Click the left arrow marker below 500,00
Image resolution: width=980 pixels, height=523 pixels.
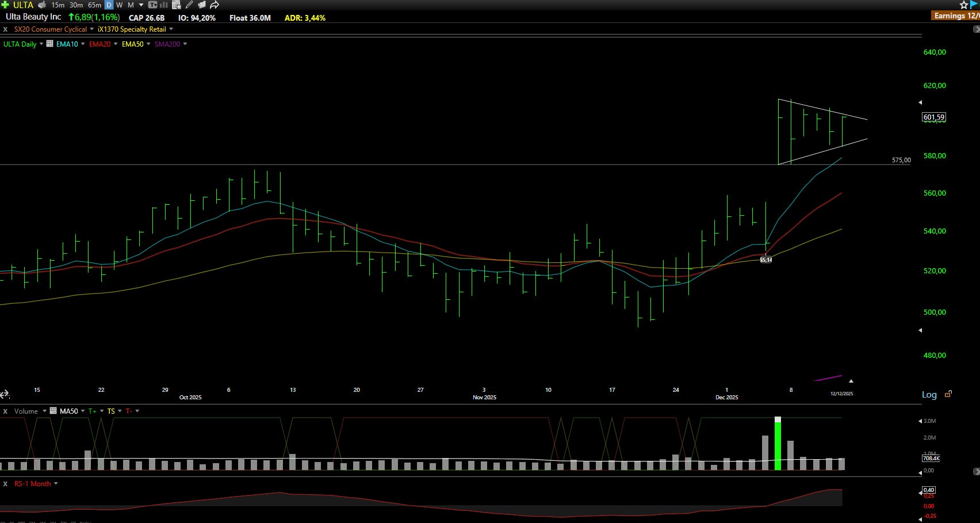920,330
